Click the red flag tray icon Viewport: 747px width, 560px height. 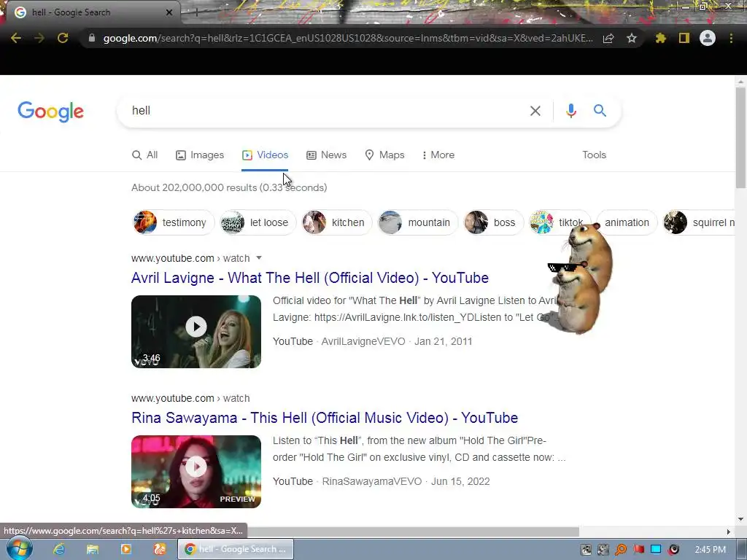tap(638, 550)
